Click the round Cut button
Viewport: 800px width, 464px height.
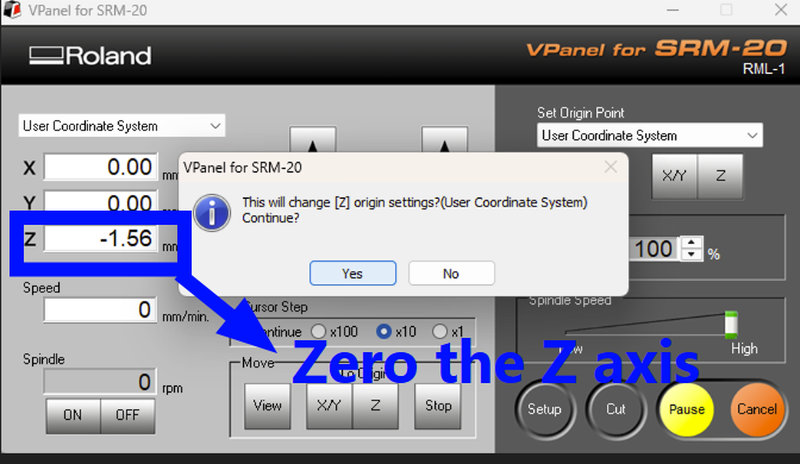pyautogui.click(x=616, y=409)
